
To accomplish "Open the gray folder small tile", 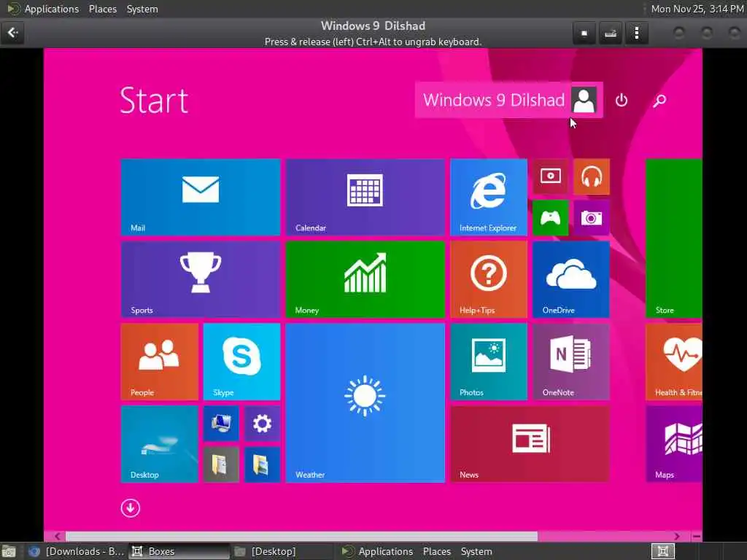I will coord(221,464).
